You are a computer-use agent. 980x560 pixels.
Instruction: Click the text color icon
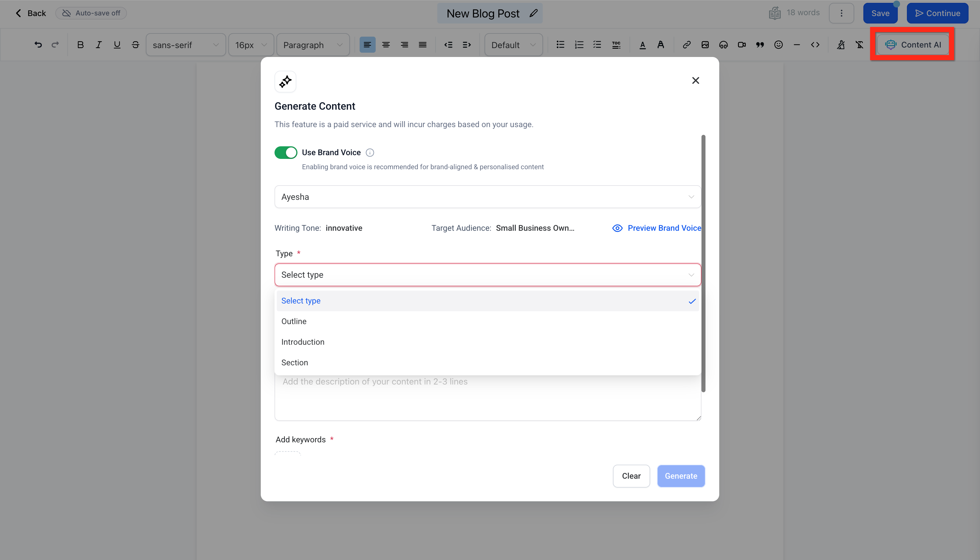(642, 45)
